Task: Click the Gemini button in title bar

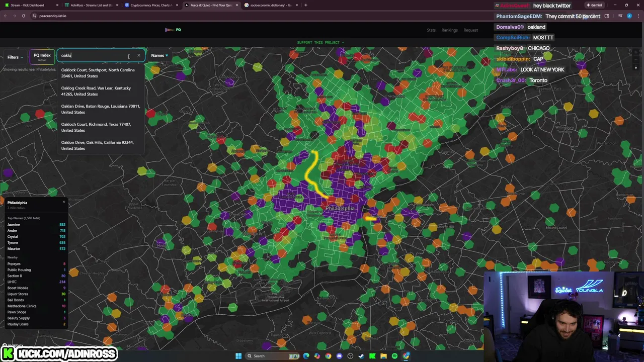Action: click(594, 5)
